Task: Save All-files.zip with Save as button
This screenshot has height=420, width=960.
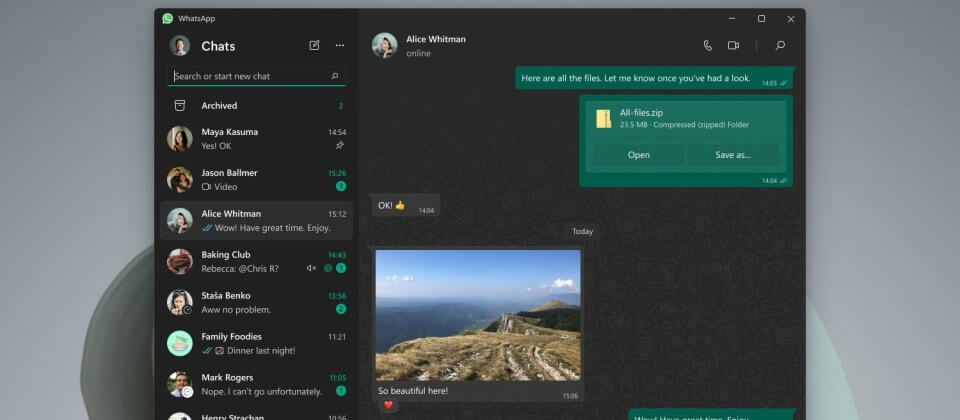Action: click(733, 155)
